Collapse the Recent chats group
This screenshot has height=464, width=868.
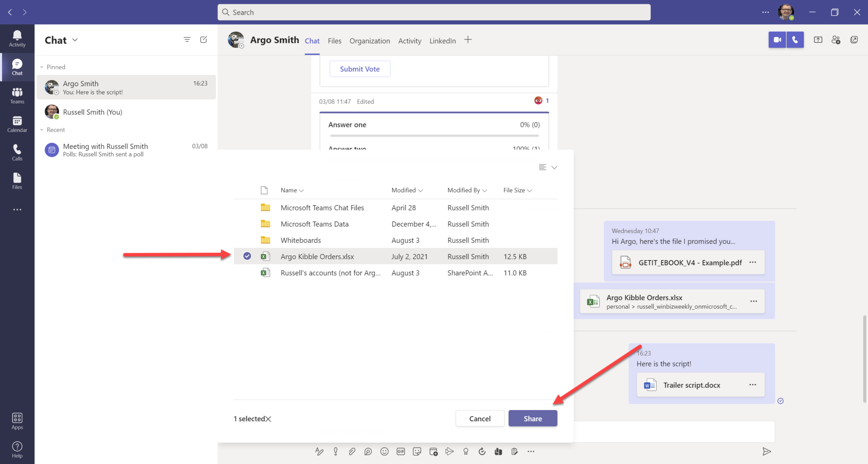[x=42, y=130]
